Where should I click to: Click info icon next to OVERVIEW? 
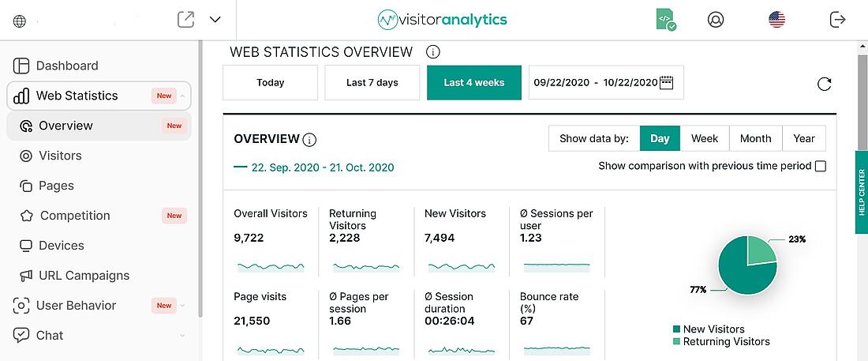310,140
